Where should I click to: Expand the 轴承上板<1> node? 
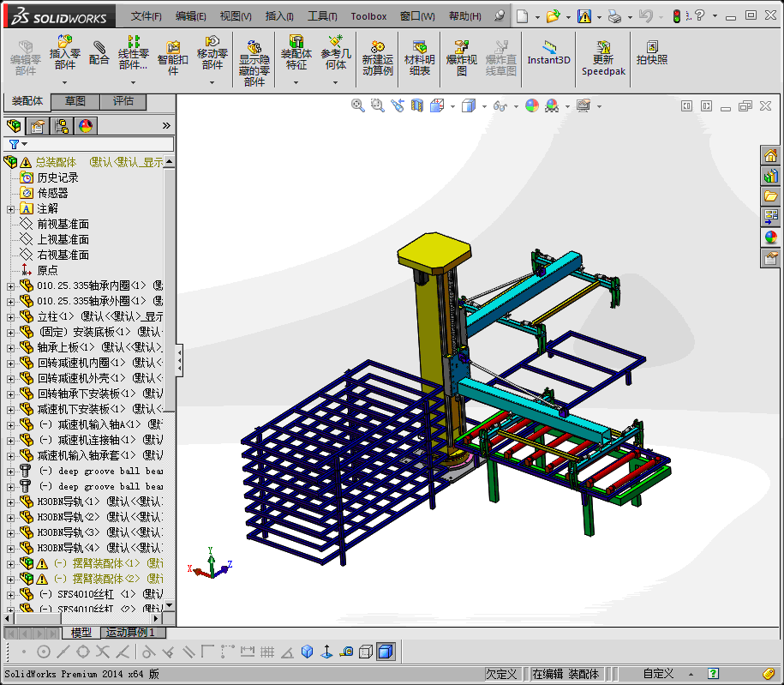tap(10, 348)
